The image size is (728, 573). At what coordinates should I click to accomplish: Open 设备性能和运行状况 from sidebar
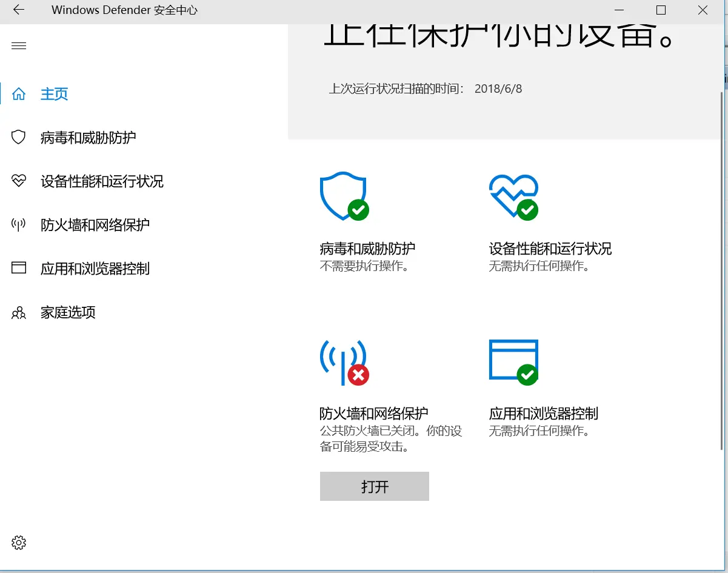102,181
